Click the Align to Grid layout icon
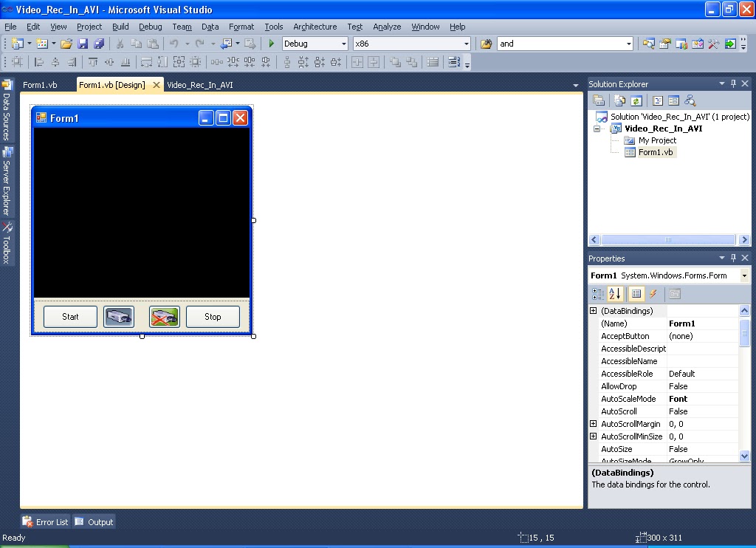Viewport: 756px width, 548px height. (17, 62)
